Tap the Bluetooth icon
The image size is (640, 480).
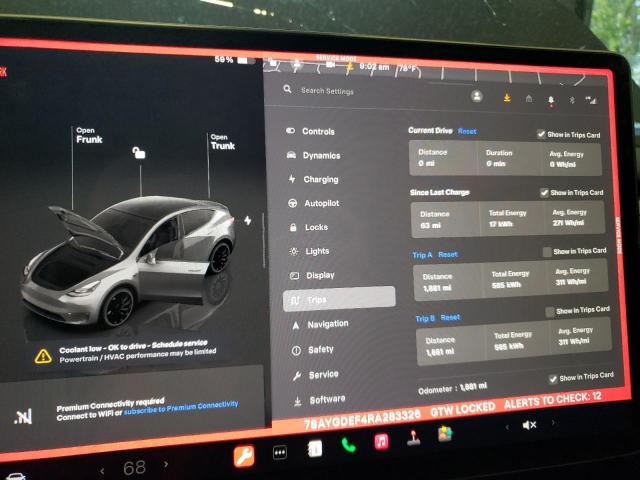(x=572, y=100)
